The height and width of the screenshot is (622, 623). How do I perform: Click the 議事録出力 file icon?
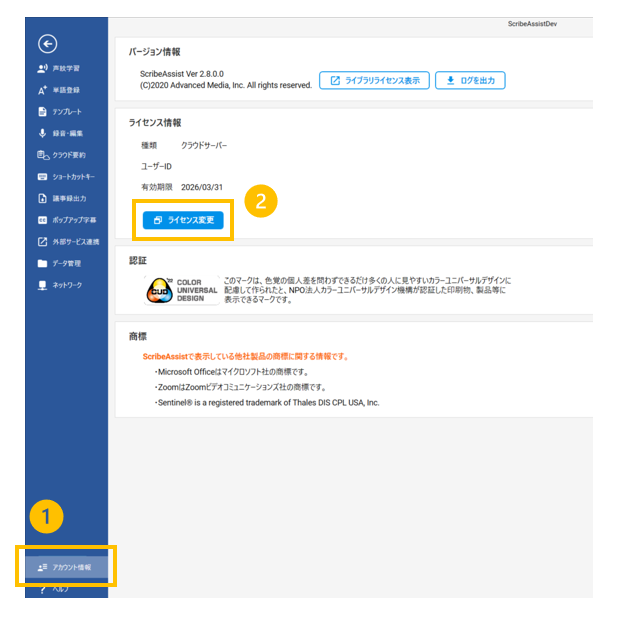[42, 198]
